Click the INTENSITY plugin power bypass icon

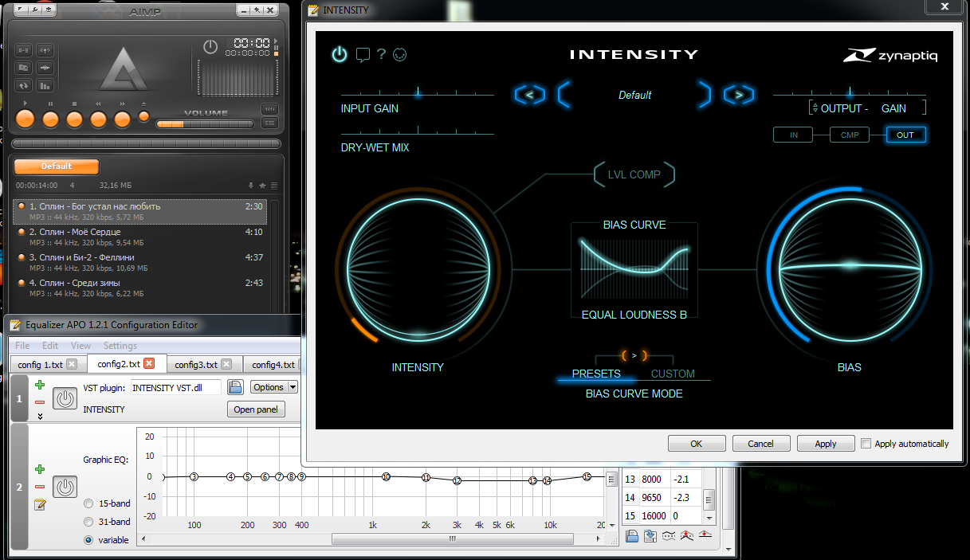pos(340,54)
